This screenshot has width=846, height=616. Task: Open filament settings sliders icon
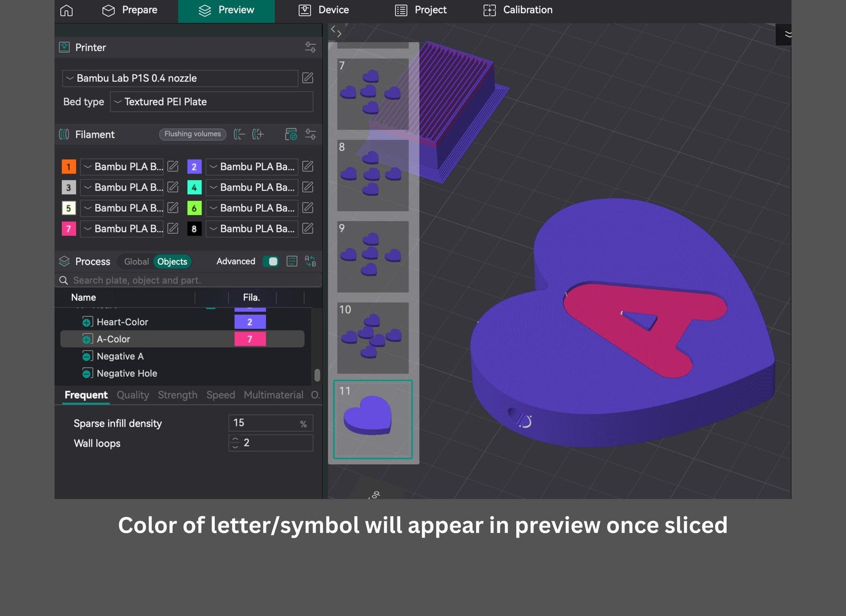[310, 134]
